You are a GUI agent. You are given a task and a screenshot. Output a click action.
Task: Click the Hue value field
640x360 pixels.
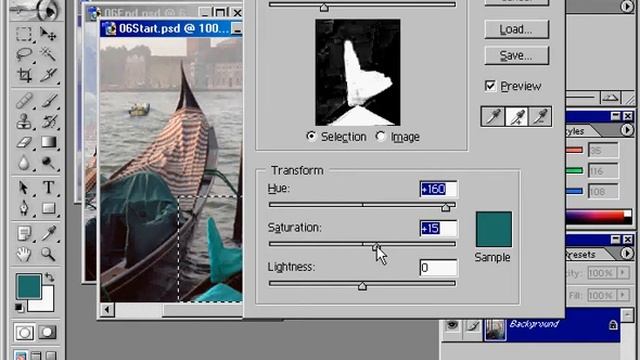tap(438, 189)
